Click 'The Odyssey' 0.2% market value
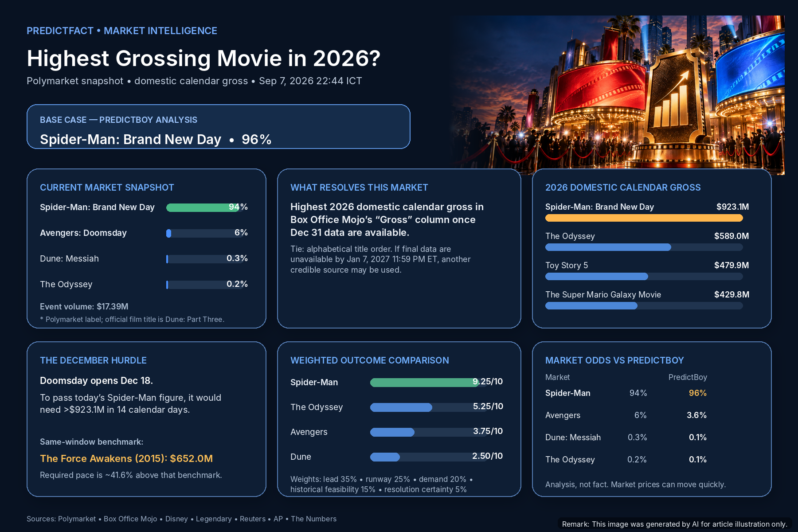The width and height of the screenshot is (798, 532). click(237, 284)
